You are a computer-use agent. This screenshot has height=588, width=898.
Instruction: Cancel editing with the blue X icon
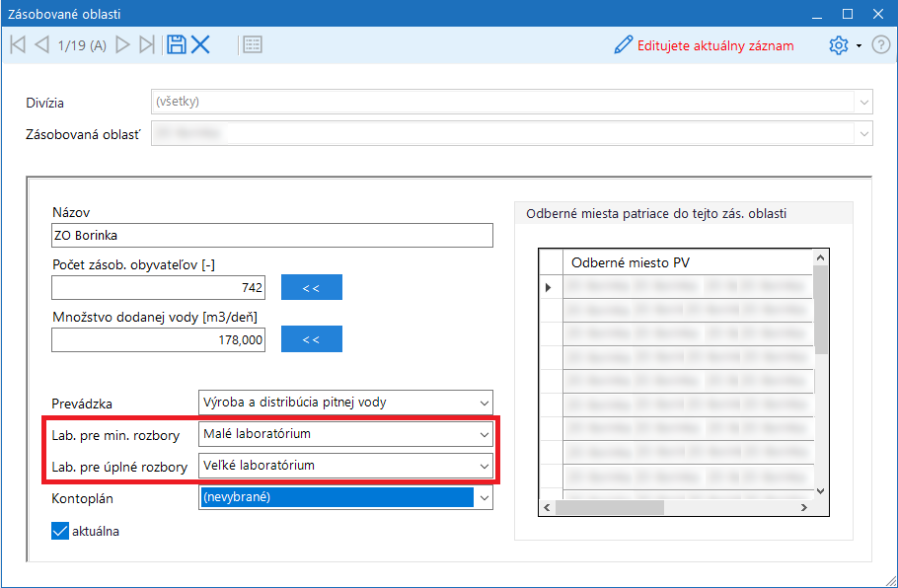pyautogui.click(x=200, y=44)
